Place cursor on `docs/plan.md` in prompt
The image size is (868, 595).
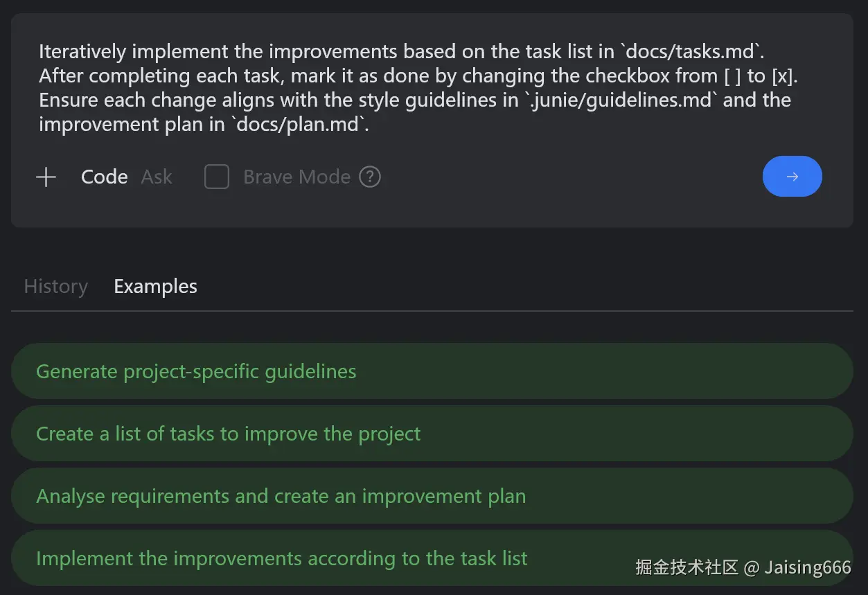point(296,125)
